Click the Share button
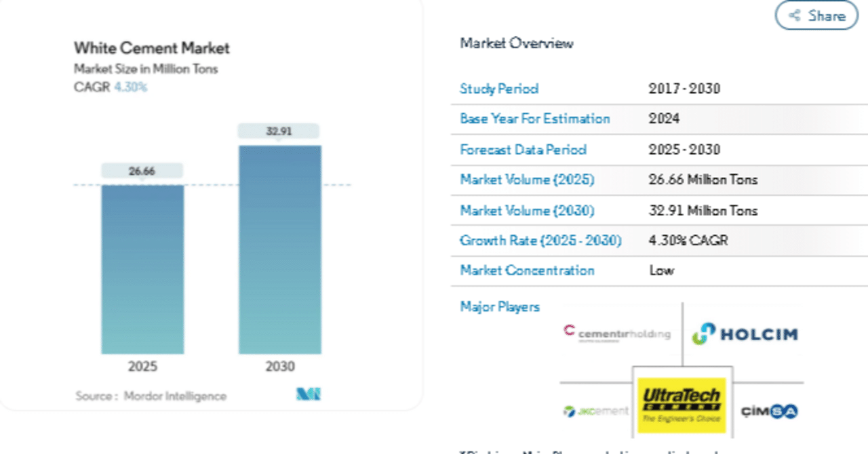Image resolution: width=868 pixels, height=454 pixels. (x=816, y=16)
